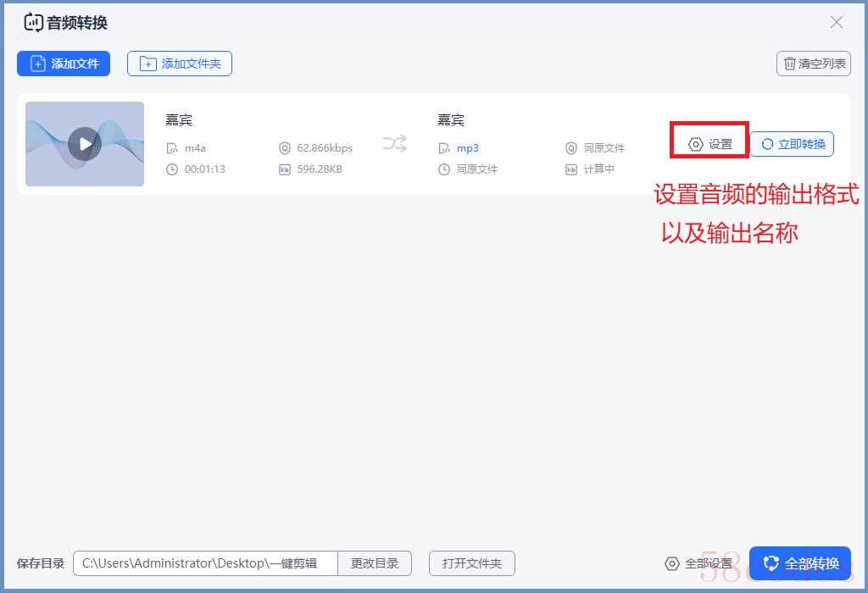Click the output bitrate 同原文件 label

click(604, 148)
